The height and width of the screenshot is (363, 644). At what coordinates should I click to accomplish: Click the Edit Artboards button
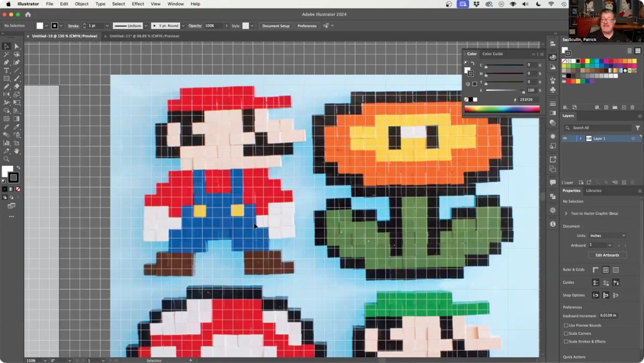tap(607, 255)
